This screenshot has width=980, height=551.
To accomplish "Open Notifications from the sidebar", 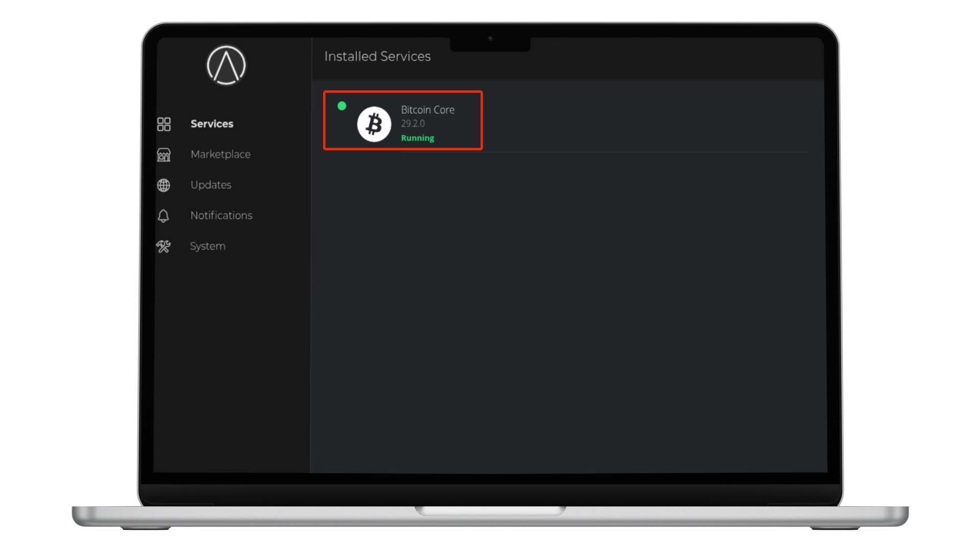I will click(x=222, y=216).
